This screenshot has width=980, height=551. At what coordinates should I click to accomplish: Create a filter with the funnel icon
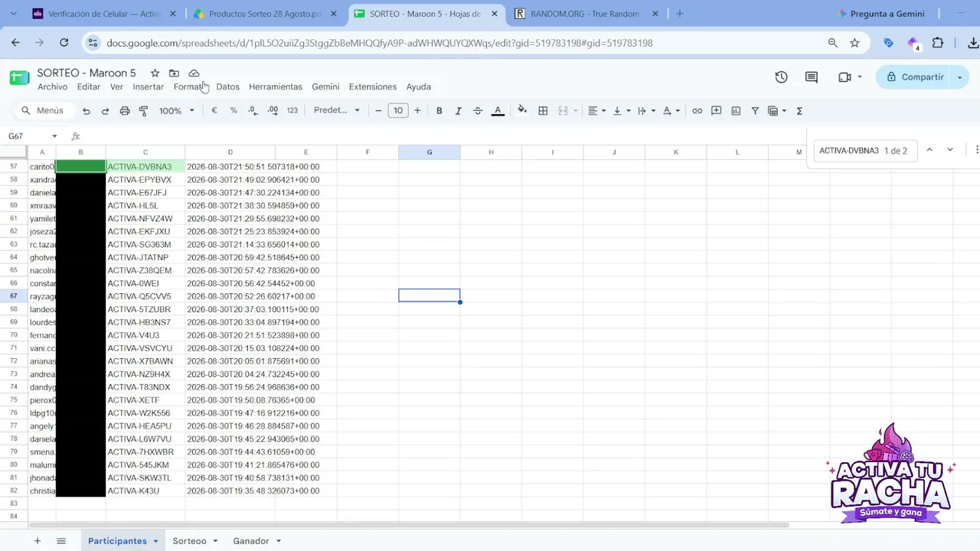tap(755, 111)
